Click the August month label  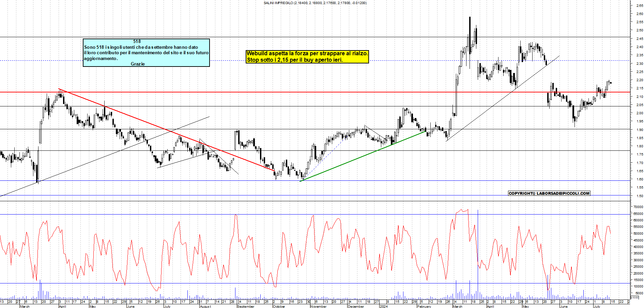(205, 306)
